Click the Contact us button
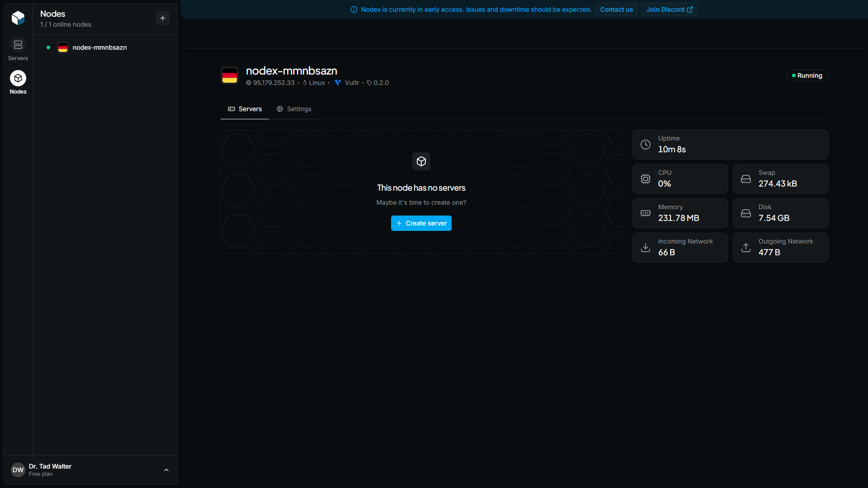This screenshot has width=868, height=488. (617, 9)
